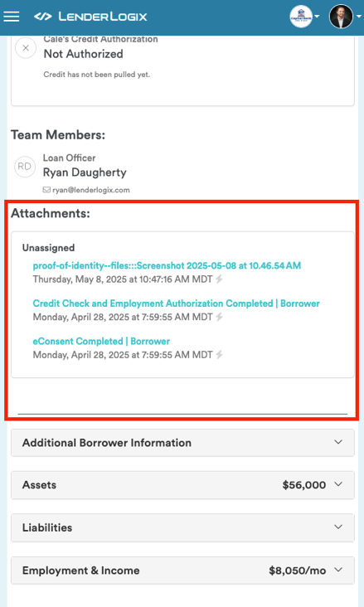Open the hamburger navigation menu
Image resolution: width=364 pixels, height=607 pixels.
12,17
